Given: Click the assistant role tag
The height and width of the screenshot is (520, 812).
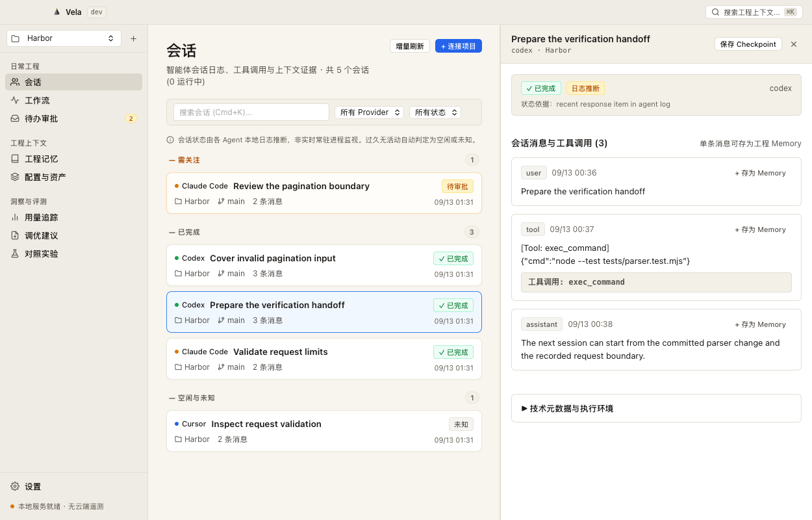Looking at the screenshot, I should (542, 324).
